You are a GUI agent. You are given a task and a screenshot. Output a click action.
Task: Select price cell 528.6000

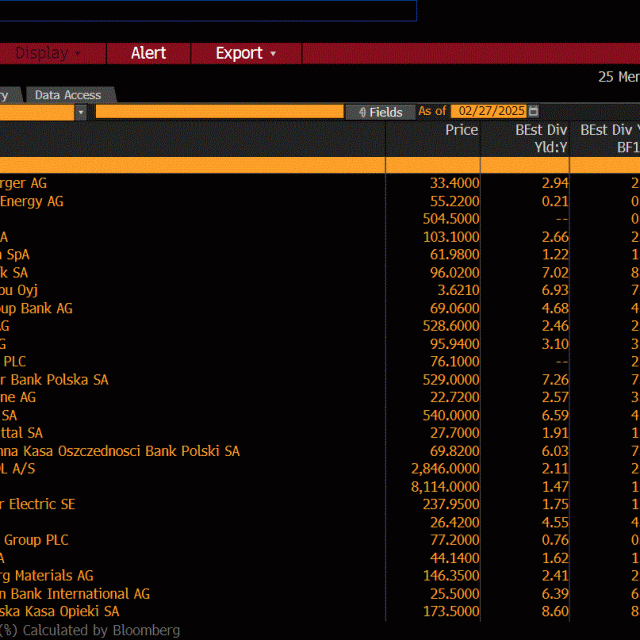[451, 326]
